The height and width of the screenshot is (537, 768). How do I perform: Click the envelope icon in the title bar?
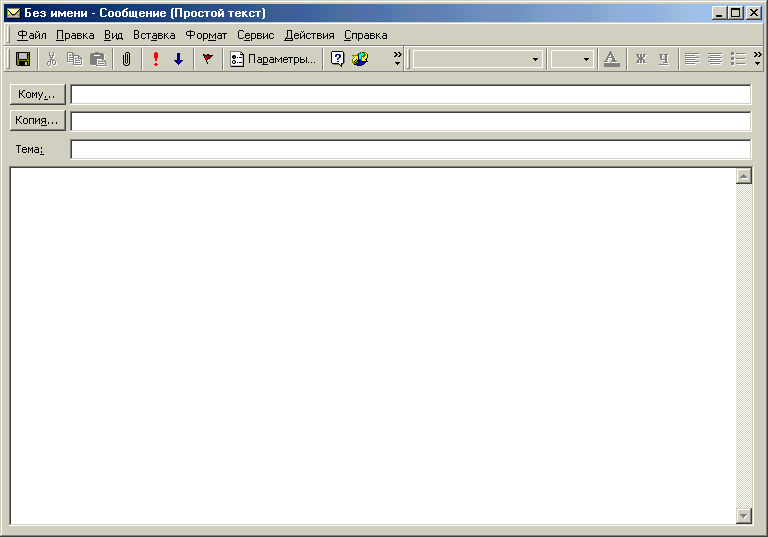pyautogui.click(x=13, y=13)
